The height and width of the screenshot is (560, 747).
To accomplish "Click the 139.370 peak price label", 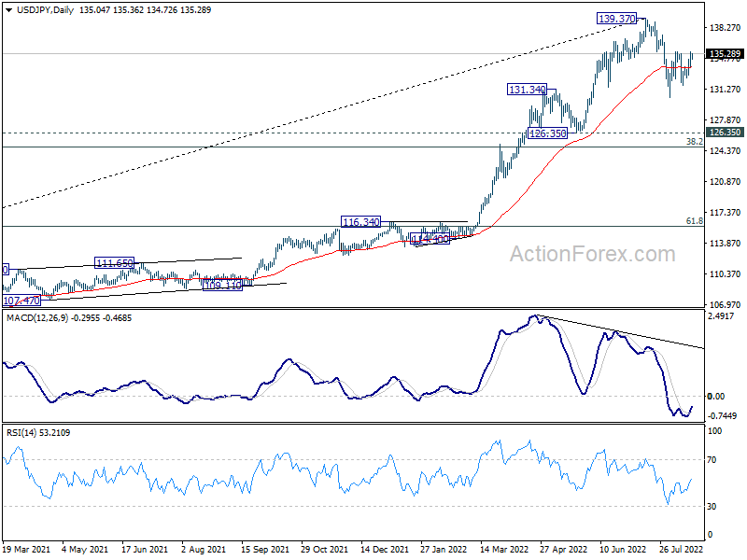I will (x=618, y=19).
